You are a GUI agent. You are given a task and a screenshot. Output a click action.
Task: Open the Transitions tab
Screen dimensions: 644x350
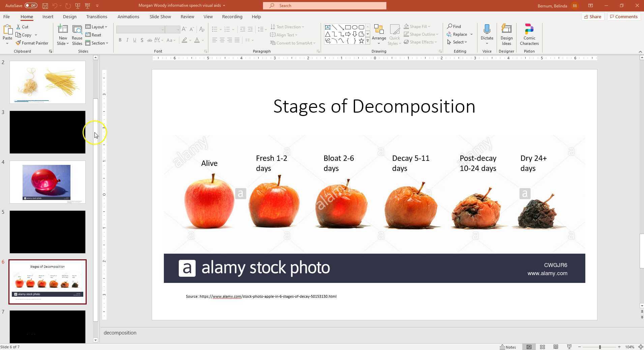[96, 17]
